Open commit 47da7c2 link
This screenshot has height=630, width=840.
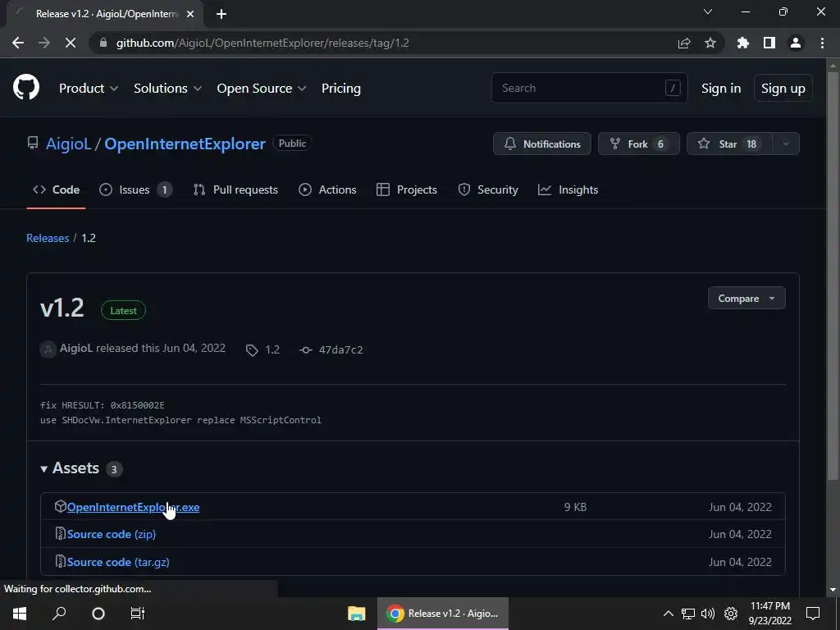340,349
